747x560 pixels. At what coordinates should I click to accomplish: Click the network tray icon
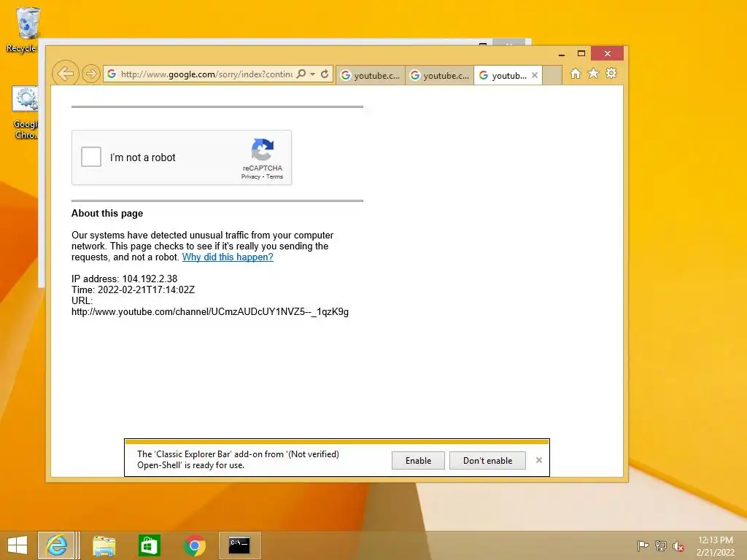(x=661, y=545)
